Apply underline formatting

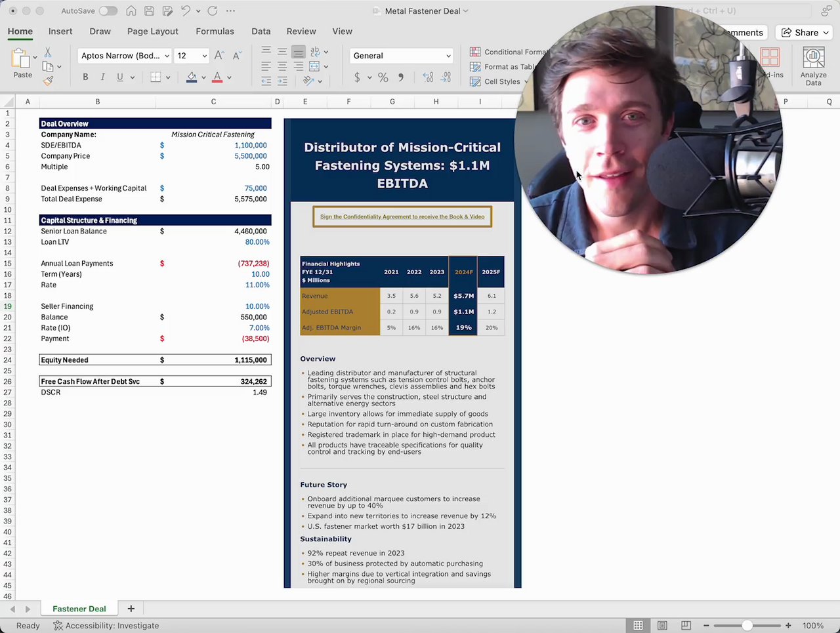(119, 77)
